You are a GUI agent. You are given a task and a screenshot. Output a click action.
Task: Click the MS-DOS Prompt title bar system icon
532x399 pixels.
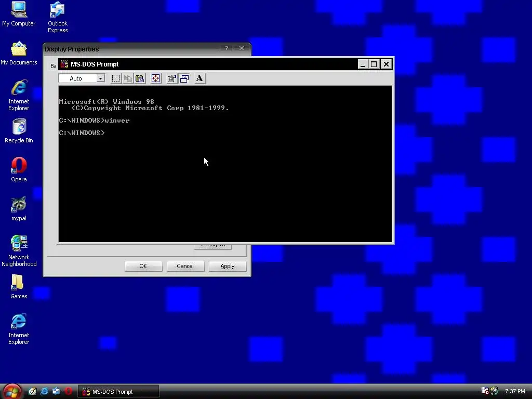pos(64,64)
